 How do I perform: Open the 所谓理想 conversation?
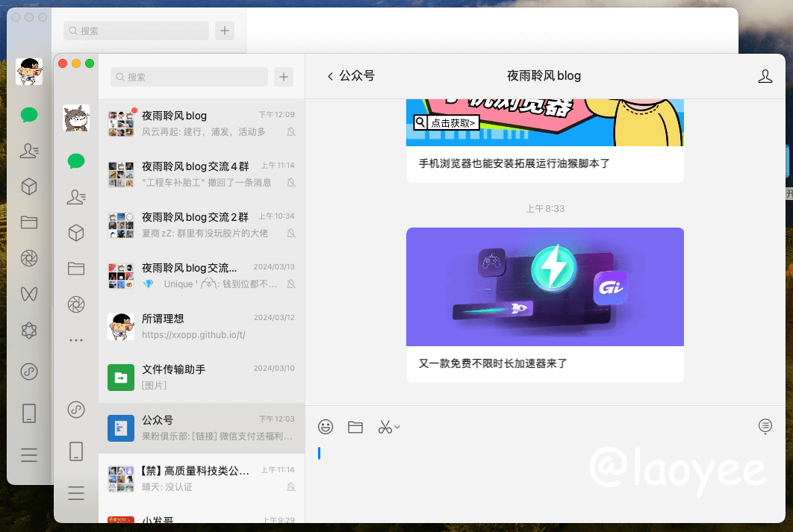click(x=202, y=326)
